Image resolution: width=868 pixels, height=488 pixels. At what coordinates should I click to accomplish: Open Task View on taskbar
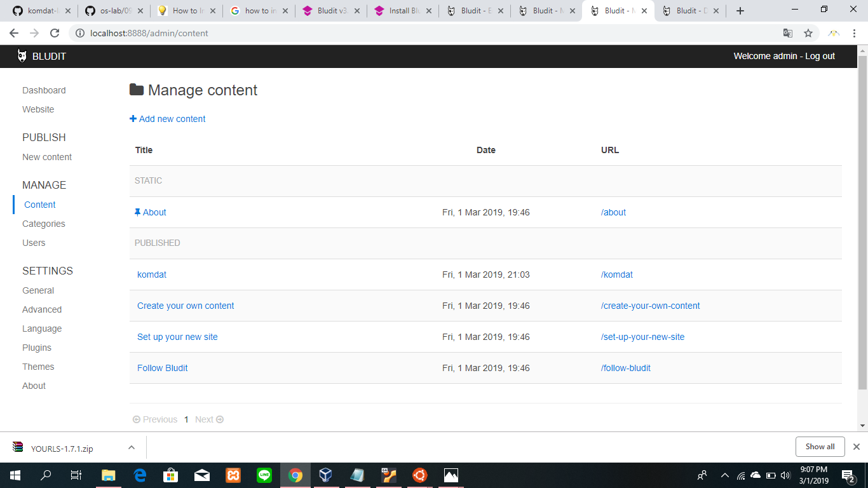coord(76,475)
